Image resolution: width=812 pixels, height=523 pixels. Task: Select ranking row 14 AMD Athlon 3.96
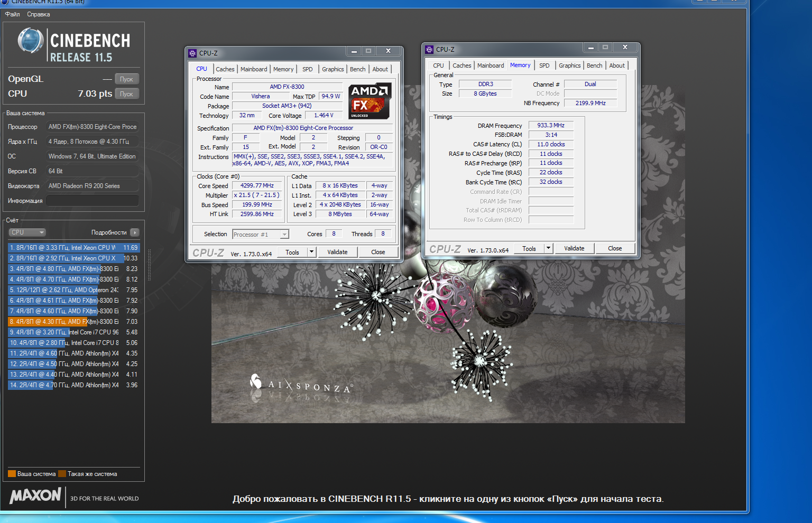tap(73, 385)
